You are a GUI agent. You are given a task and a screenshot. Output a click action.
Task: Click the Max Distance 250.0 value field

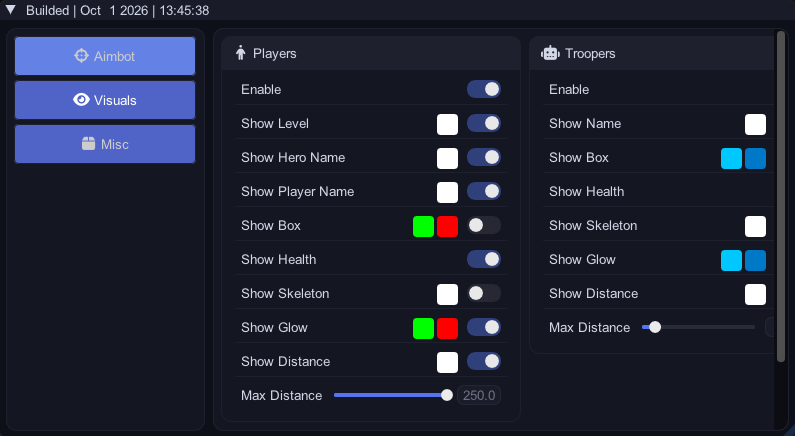479,395
